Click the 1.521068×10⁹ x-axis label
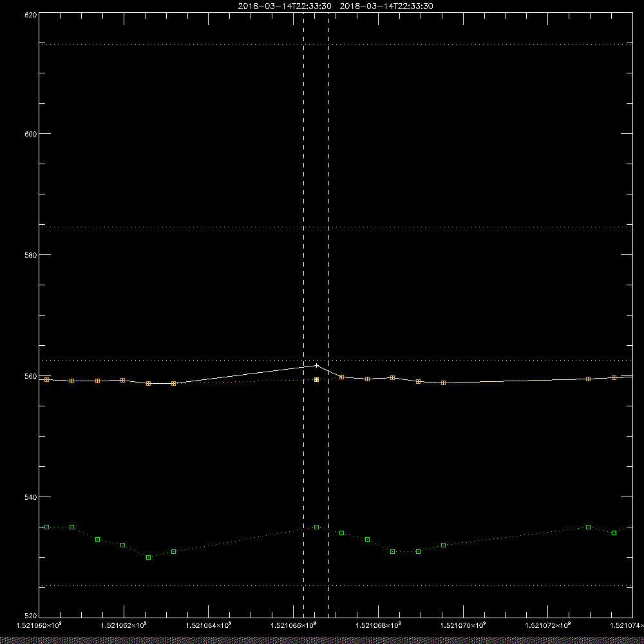 point(378,625)
